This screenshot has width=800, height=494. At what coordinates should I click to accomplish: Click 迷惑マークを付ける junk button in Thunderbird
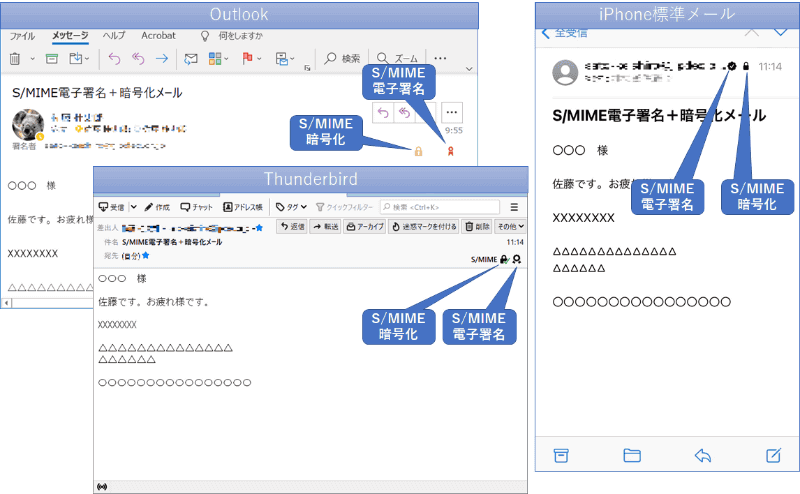[x=424, y=226]
